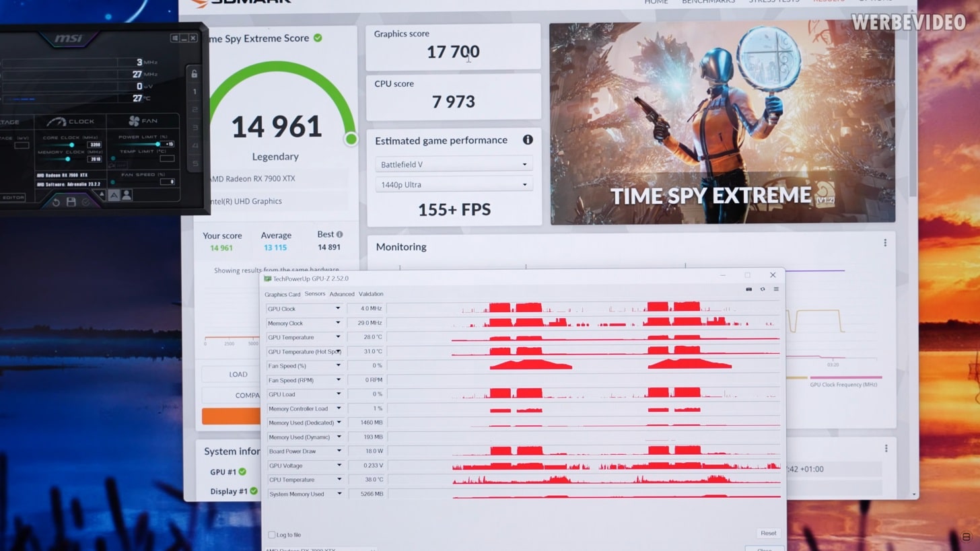Enable Log to file checkbox in GPU-Z

click(272, 535)
